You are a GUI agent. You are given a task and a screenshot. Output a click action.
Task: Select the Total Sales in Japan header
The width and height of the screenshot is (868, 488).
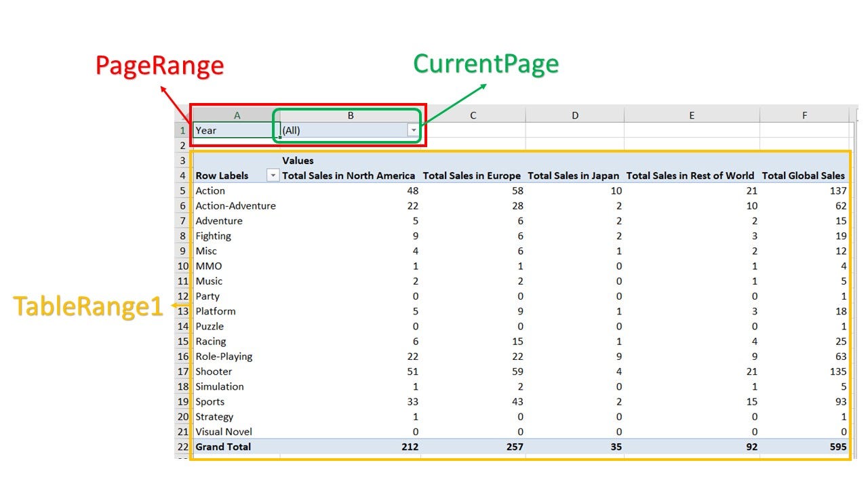[x=574, y=175]
